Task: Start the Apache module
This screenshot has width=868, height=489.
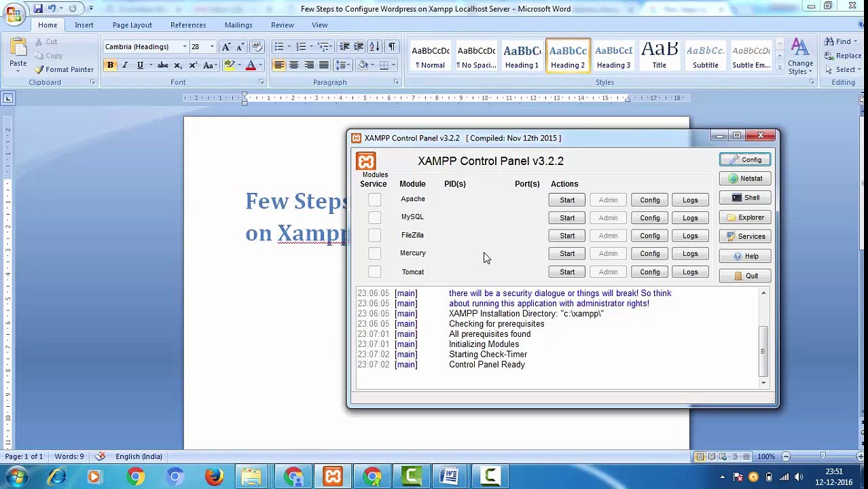Action: point(567,200)
